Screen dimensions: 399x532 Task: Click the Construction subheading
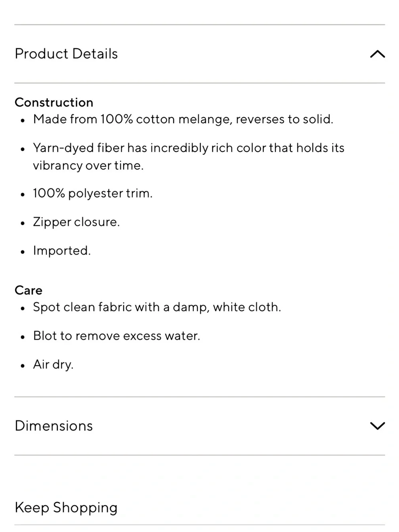pos(54,103)
